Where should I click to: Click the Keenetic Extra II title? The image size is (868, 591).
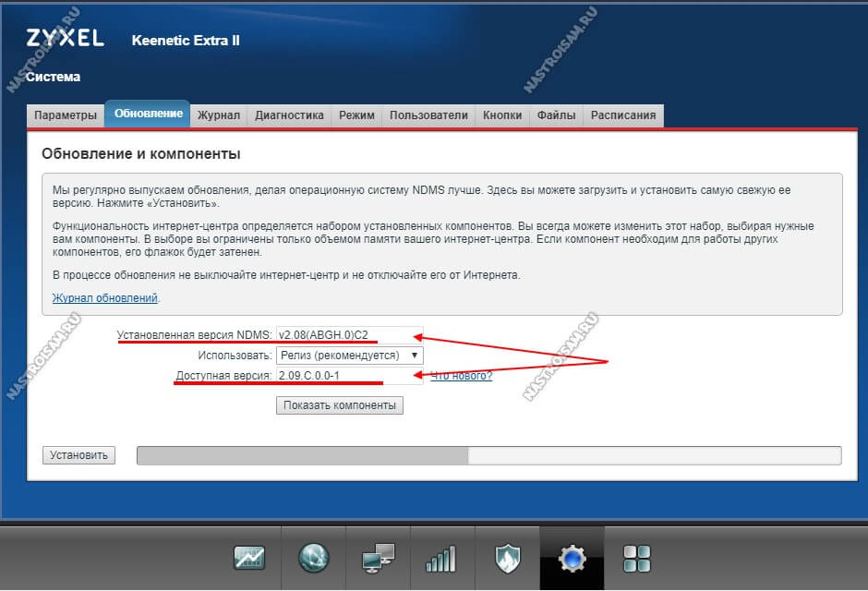coord(186,41)
